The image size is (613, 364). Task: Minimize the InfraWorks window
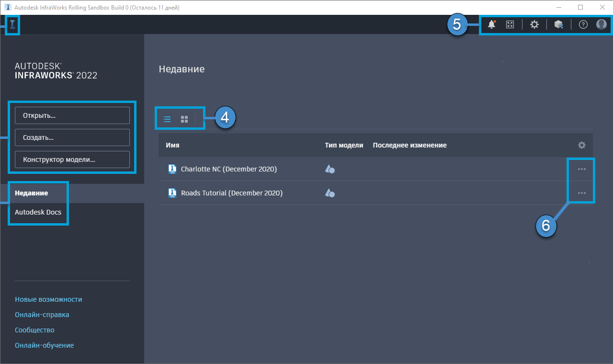coord(559,7)
